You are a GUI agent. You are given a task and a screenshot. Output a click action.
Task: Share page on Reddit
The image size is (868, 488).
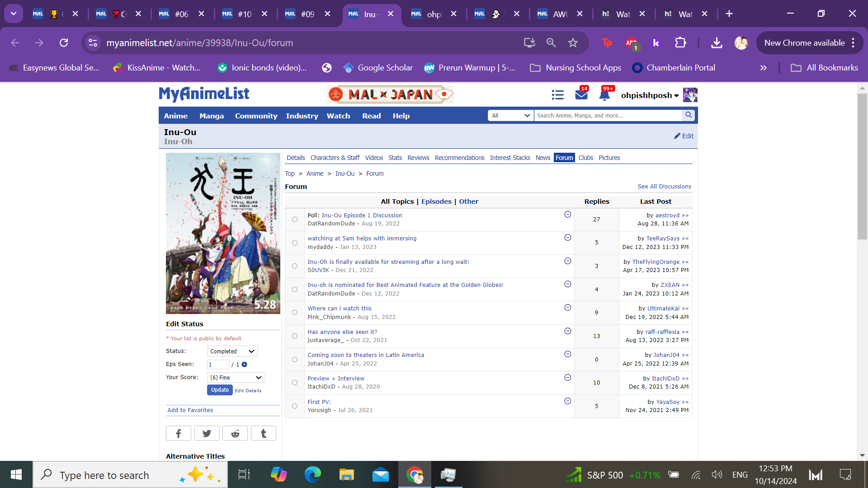pyautogui.click(x=235, y=433)
